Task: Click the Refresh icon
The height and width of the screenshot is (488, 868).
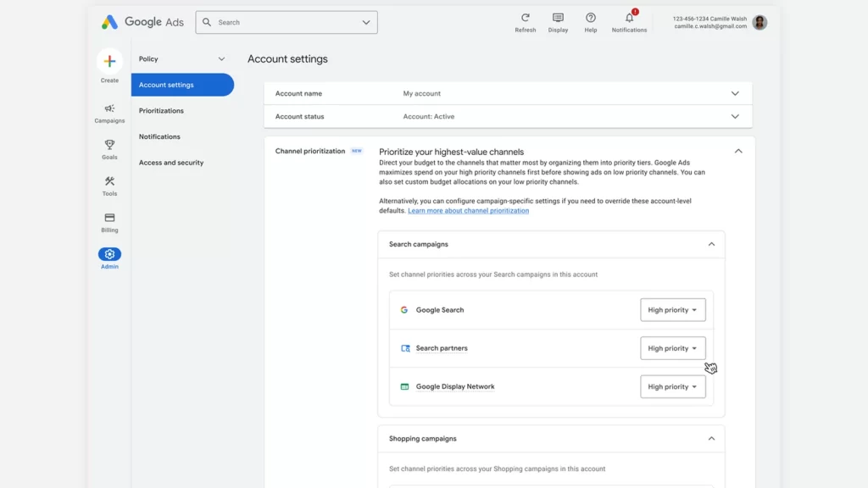Action: tap(526, 18)
